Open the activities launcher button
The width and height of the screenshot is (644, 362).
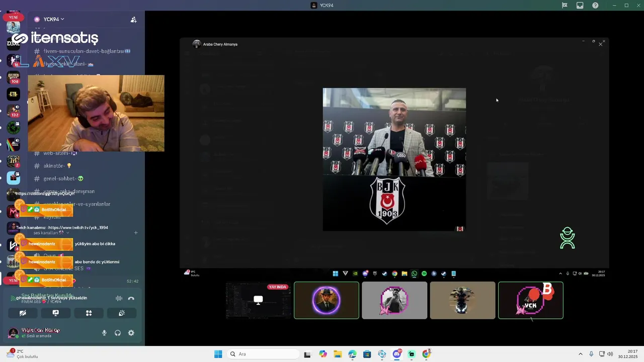pyautogui.click(x=89, y=313)
